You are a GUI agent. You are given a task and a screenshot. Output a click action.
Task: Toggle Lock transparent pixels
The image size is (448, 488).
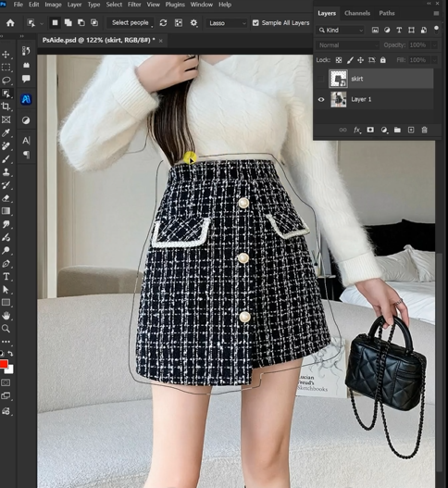pos(339,60)
